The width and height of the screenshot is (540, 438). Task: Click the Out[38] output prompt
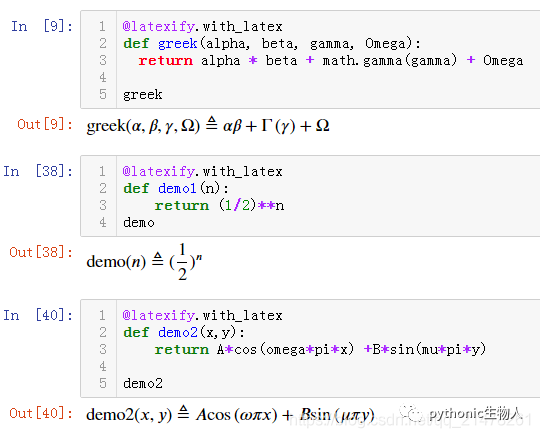(x=41, y=252)
